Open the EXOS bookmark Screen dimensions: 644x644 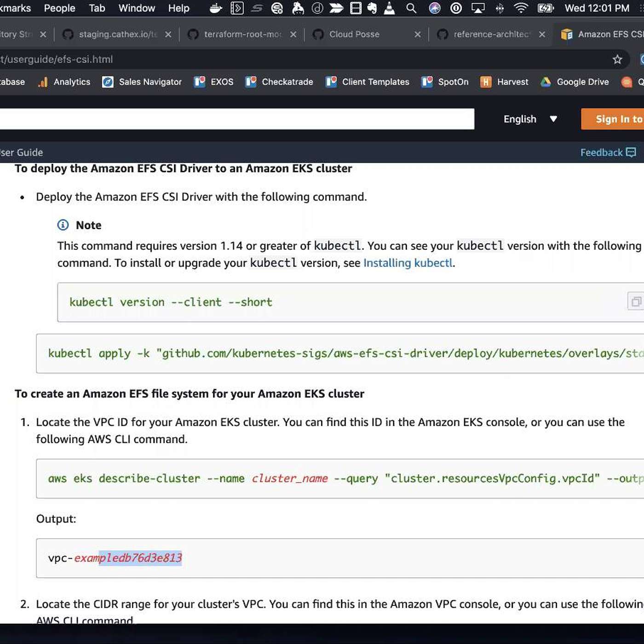[214, 82]
